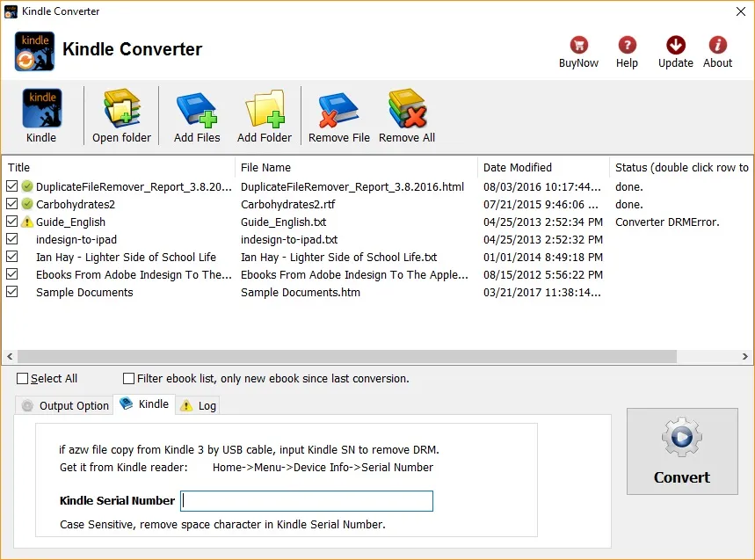755x560 pixels.
Task: Sort list by Date Modified column header
Action: point(544,168)
